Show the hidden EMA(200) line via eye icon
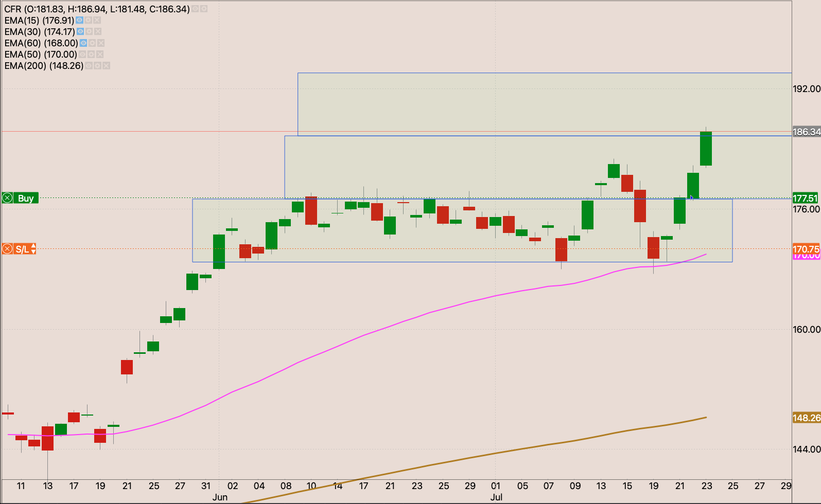821x504 pixels. click(89, 66)
